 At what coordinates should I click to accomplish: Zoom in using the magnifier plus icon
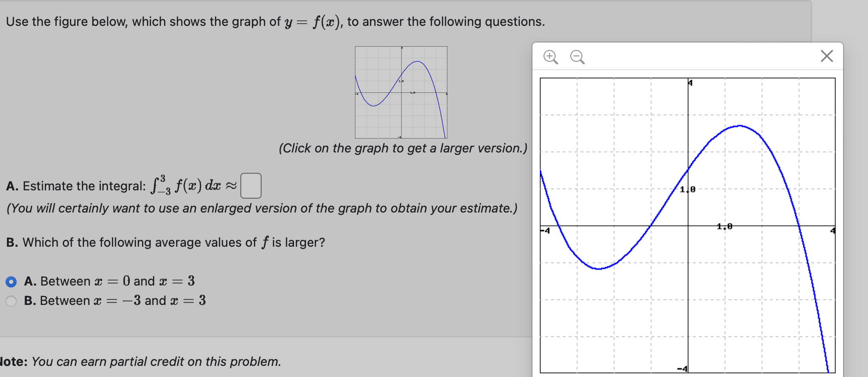point(550,56)
